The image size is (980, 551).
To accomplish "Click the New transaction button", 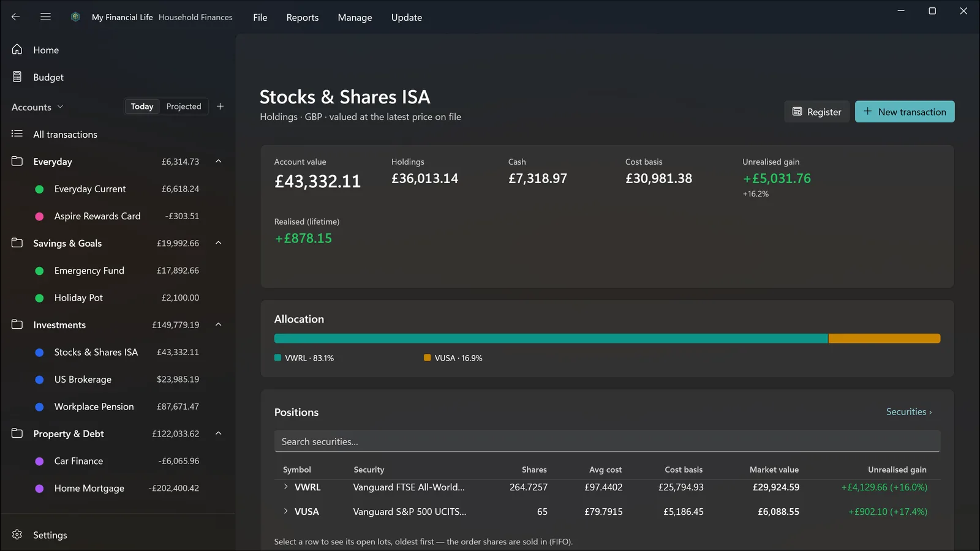I will coord(905,111).
